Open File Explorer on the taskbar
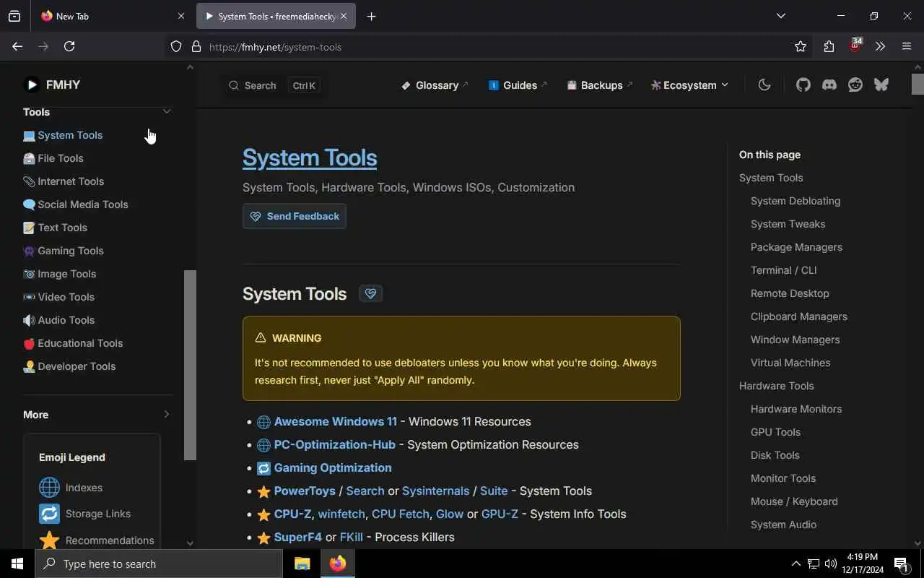Viewport: 924px width, 578px height. coord(302,564)
